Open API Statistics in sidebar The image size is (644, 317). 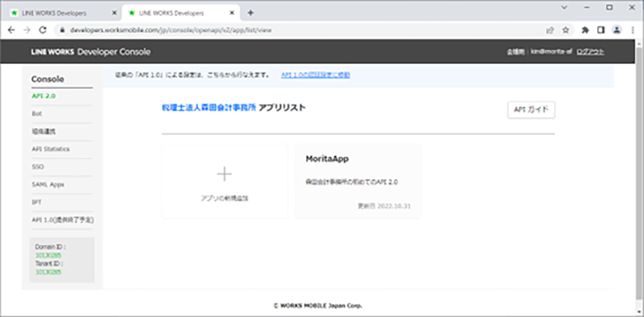coord(50,149)
